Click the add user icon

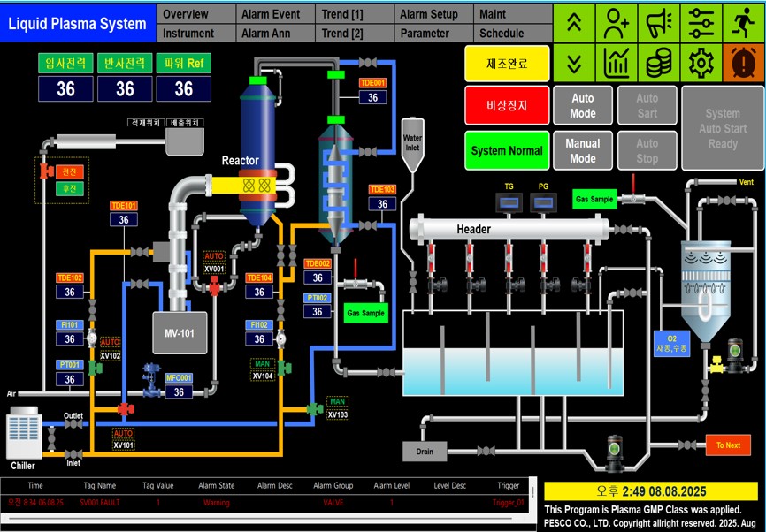point(617,23)
